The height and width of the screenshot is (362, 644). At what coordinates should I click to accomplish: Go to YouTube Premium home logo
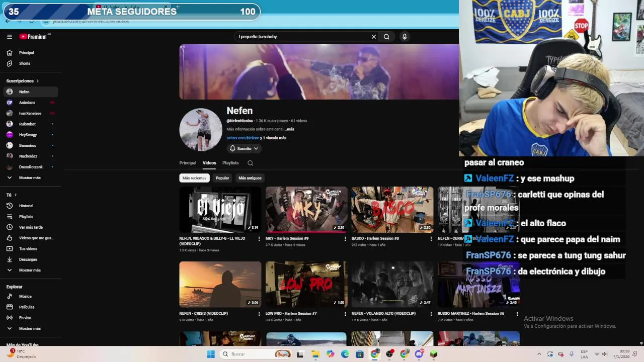click(33, 37)
